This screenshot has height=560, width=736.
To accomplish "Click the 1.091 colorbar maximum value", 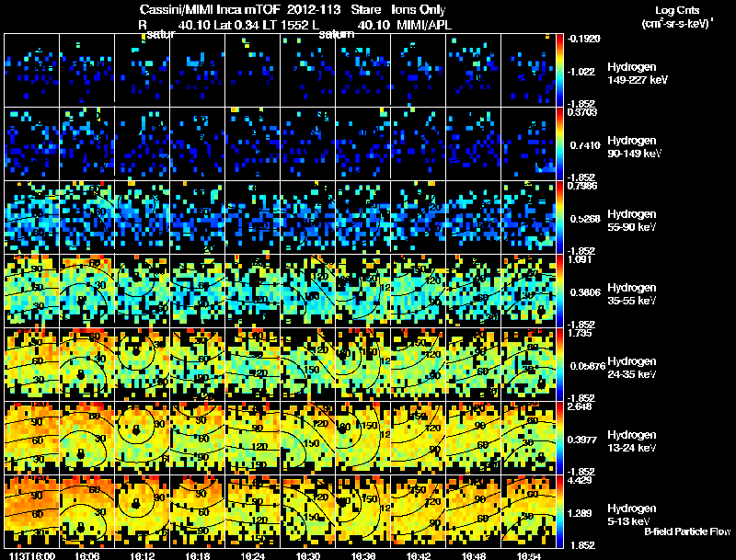I will click(580, 259).
